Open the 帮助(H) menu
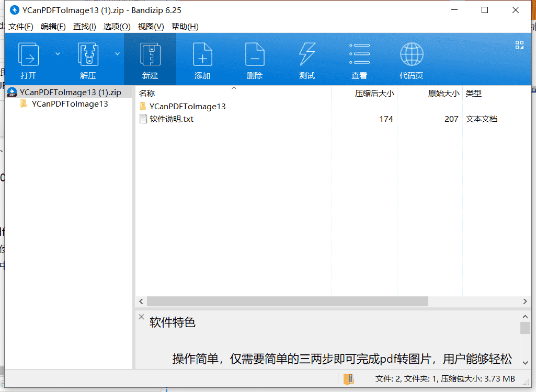 (185, 27)
